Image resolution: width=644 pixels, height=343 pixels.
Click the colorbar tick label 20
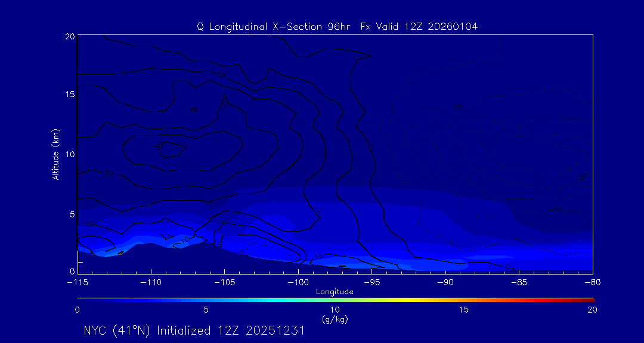[592, 310]
